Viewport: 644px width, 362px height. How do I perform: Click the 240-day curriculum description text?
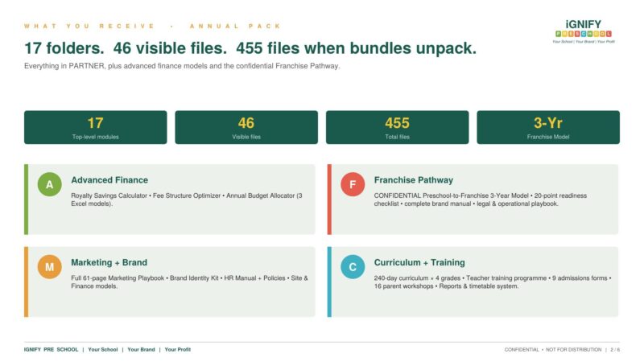493,282
